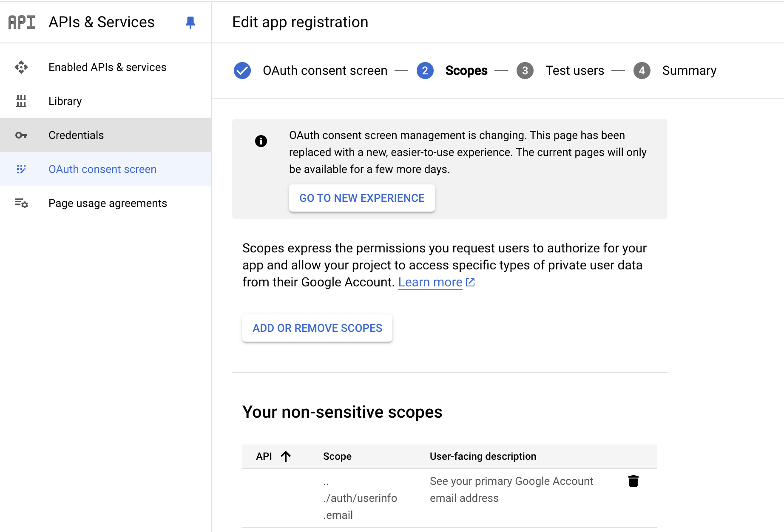This screenshot has width=784, height=532.
Task: Click the OAuth consent screen sidebar icon
Action: point(21,169)
